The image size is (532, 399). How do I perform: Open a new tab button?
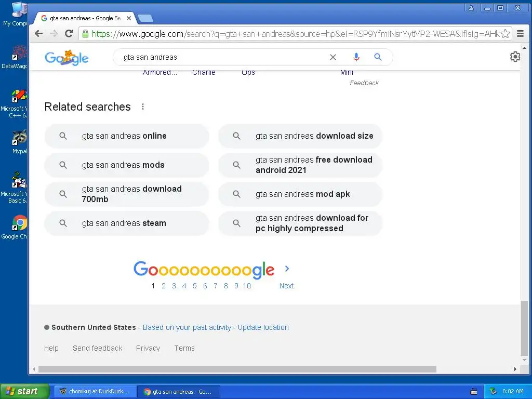pos(145,18)
